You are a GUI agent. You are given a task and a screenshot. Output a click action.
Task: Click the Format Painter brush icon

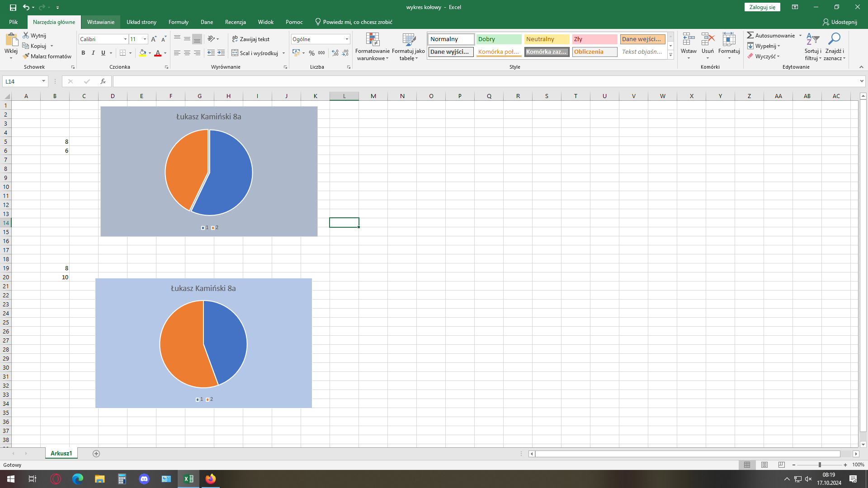26,56
